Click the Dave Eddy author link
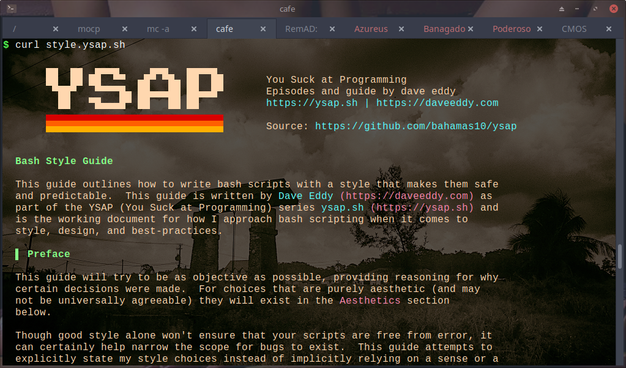Image resolution: width=626 pixels, height=368 pixels. pyautogui.click(x=305, y=196)
